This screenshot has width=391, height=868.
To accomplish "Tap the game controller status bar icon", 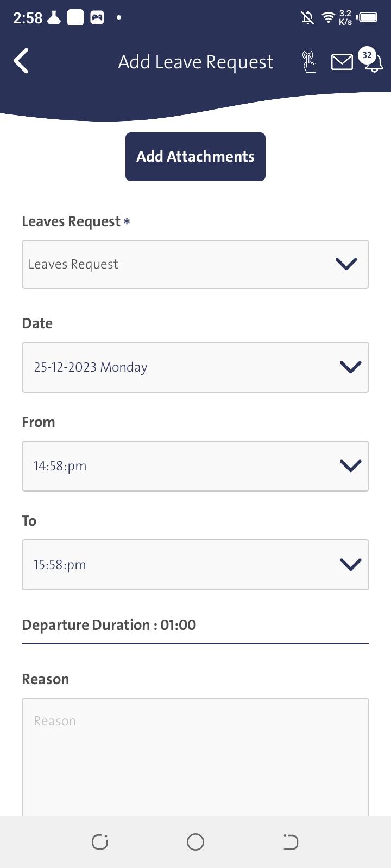I will pos(97,18).
